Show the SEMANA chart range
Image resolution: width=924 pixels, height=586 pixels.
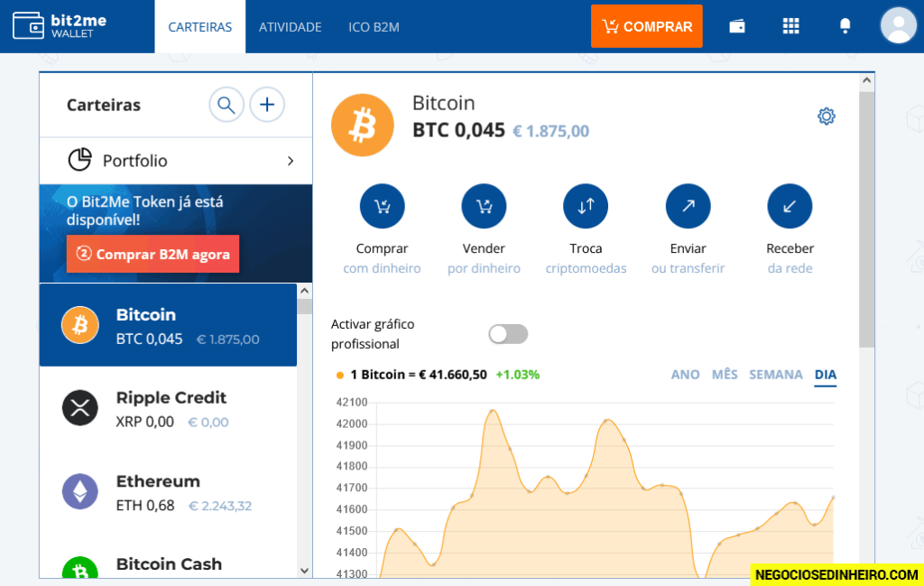[775, 375]
